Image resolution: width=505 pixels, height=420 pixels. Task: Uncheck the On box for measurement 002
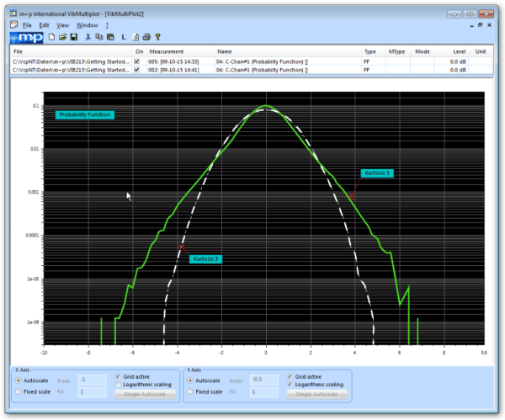coord(136,70)
